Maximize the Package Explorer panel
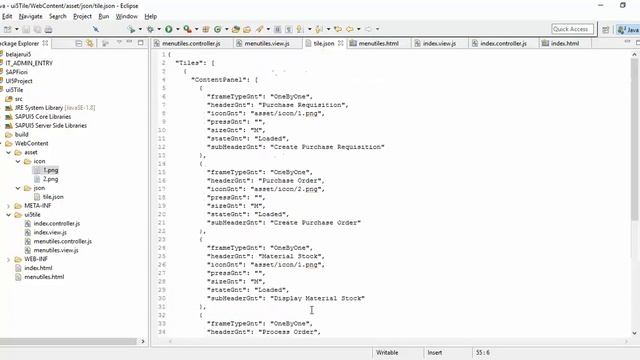 click(140, 42)
